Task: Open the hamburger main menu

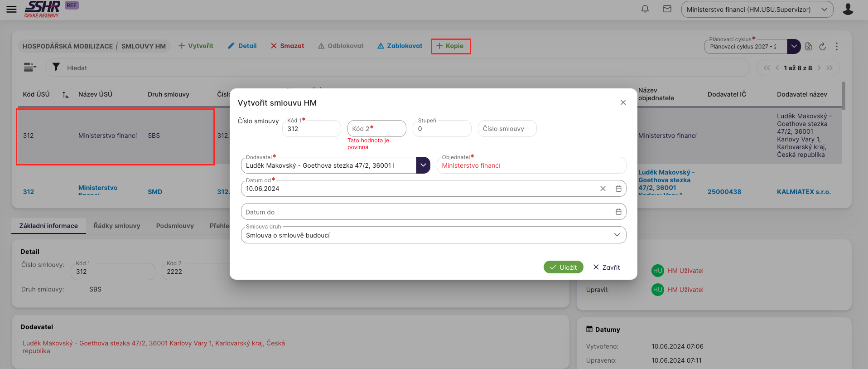Action: pyautogui.click(x=11, y=9)
